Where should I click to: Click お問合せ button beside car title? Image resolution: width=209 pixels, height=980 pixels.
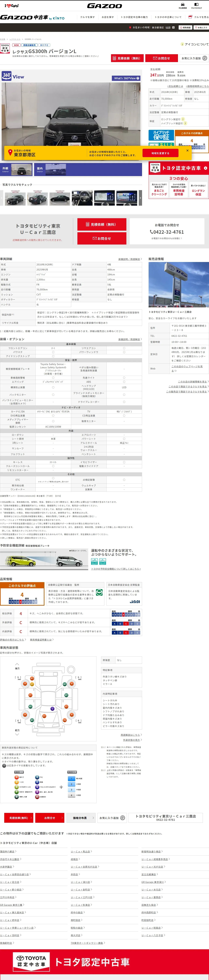coord(161,58)
